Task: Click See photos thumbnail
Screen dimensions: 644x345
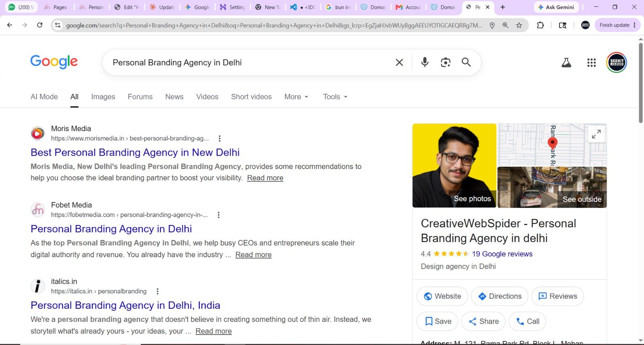Action: pyautogui.click(x=454, y=165)
